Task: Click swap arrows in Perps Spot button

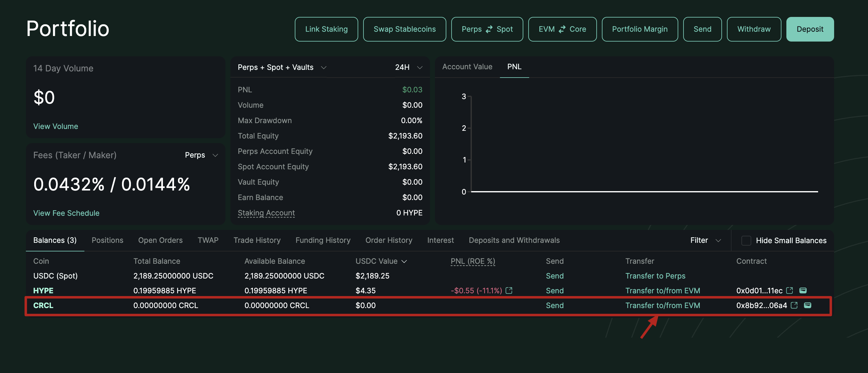Action: 489,29
